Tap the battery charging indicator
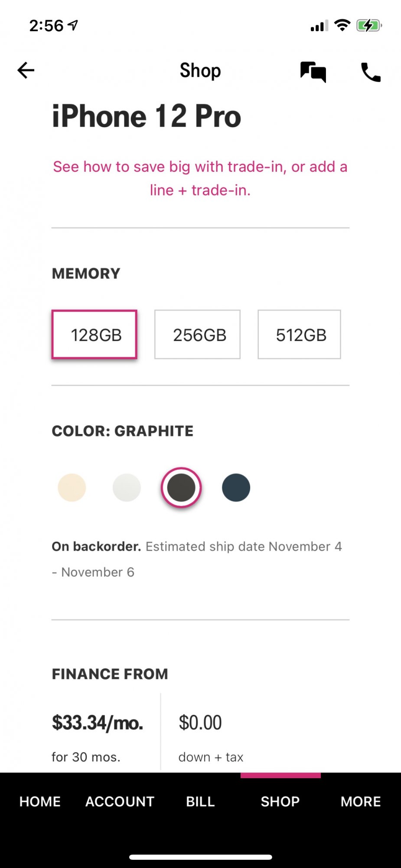This screenshot has height=868, width=401. click(x=369, y=26)
